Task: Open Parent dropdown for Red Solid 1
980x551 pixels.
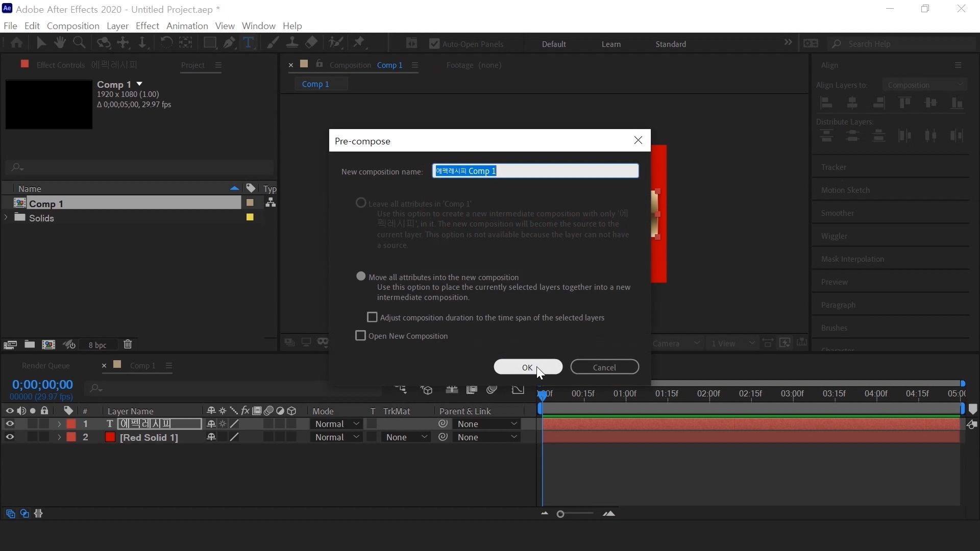Action: pos(487,437)
